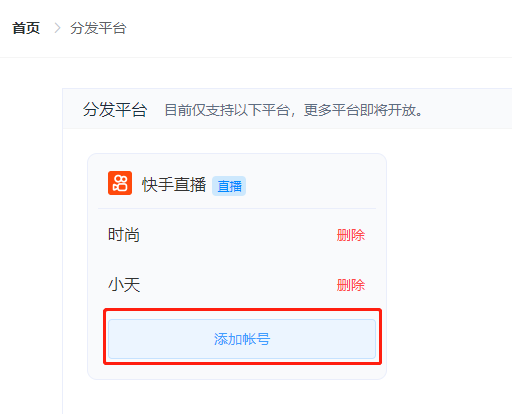This screenshot has height=414, width=512.
Task: Click the 分发平台 breadcrumb item
Action: point(98,28)
